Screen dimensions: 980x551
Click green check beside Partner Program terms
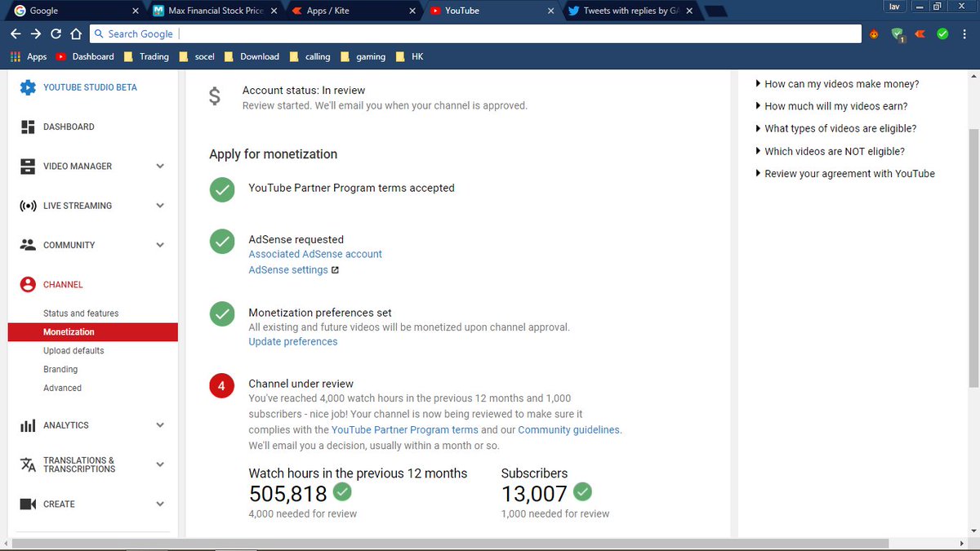point(222,189)
